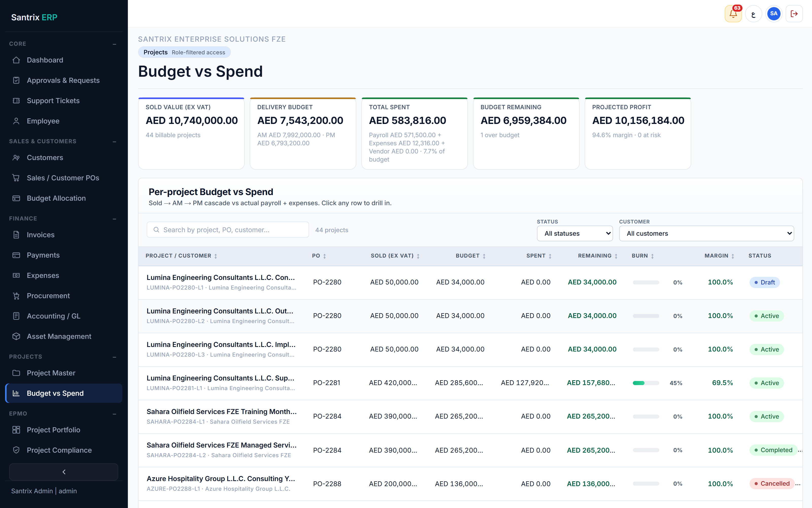This screenshot has height=508, width=812.
Task: Collapse the FINANCE sidebar section
Action: pos(114,219)
